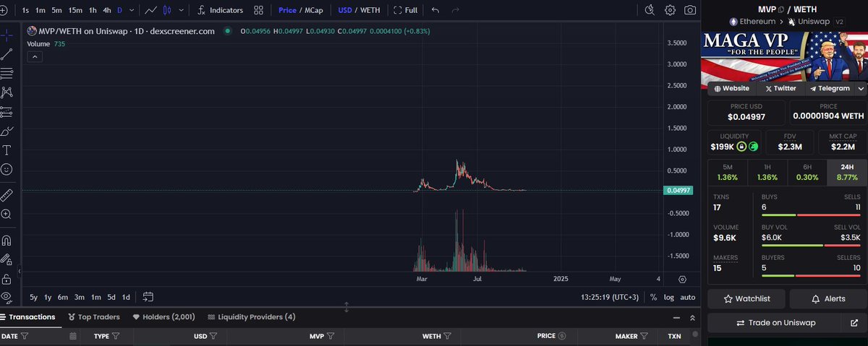Select the 1H timeframe stats tab
Screen dimensions: 868x346
pyautogui.click(x=767, y=171)
